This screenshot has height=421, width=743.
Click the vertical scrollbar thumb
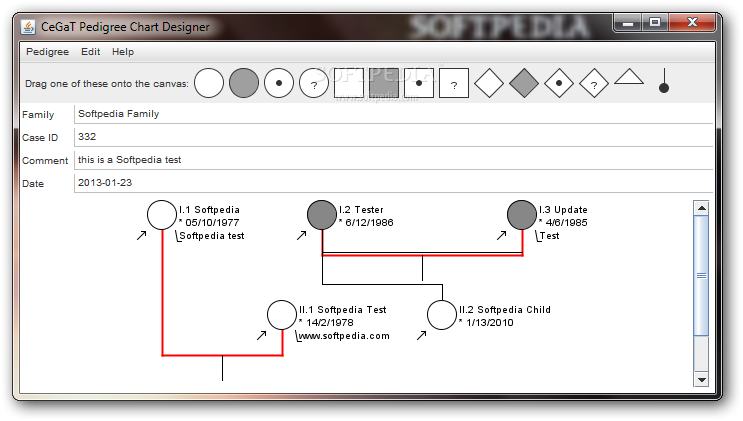701,275
